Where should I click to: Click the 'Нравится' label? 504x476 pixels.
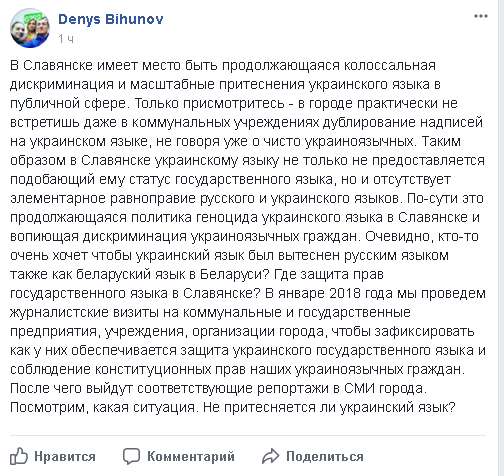point(65,456)
